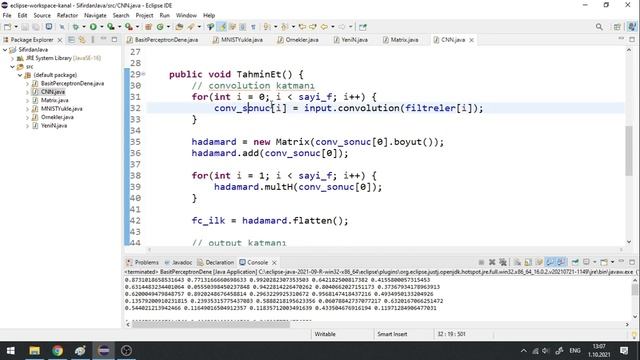Open the Navigate menu
The image size is (640, 360).
tap(95, 16)
